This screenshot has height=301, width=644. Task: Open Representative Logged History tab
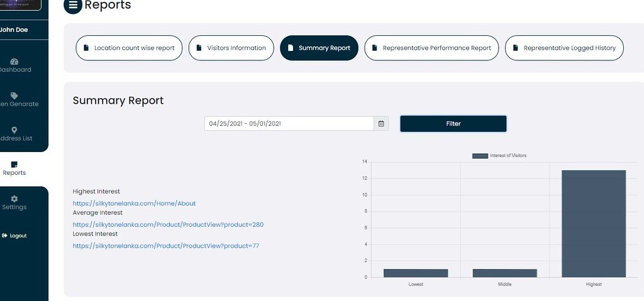click(x=564, y=48)
